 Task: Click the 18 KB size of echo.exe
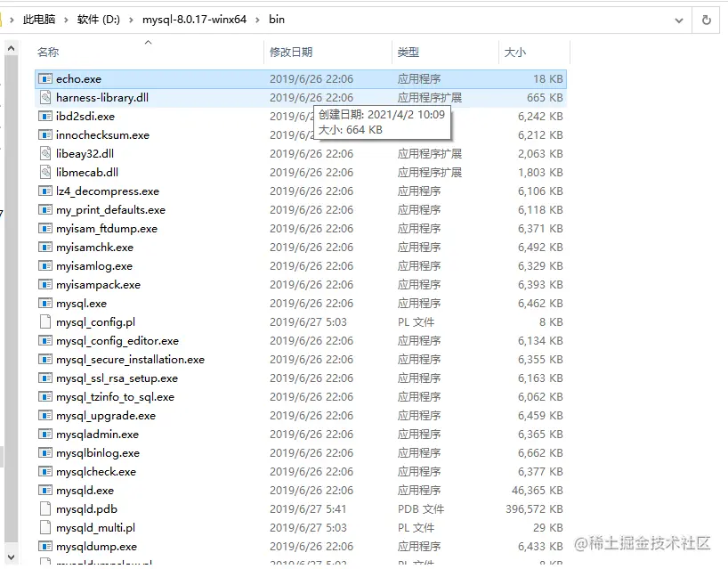(548, 79)
